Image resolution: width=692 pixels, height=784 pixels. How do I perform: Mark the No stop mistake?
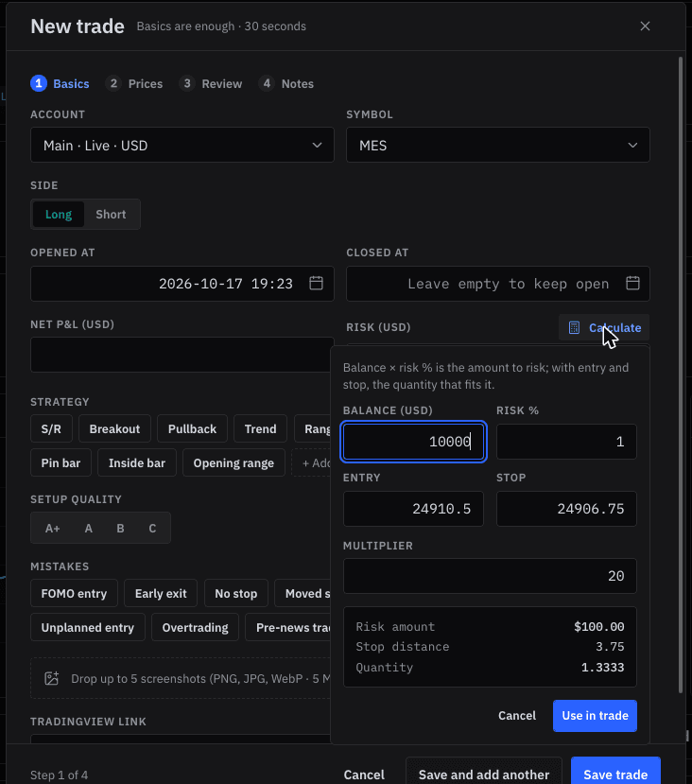[235, 594]
